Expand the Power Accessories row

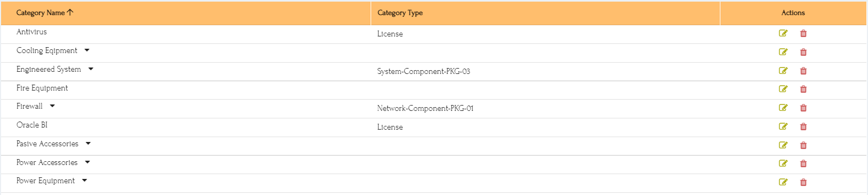pyautogui.click(x=88, y=162)
